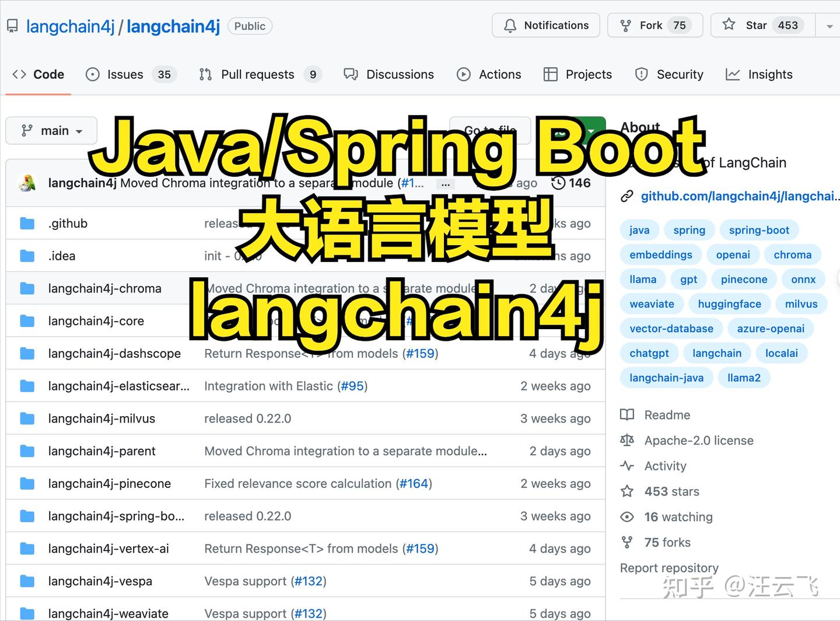840x621 pixels.
Task: Expand the Star button caret menu
Action: (x=829, y=25)
